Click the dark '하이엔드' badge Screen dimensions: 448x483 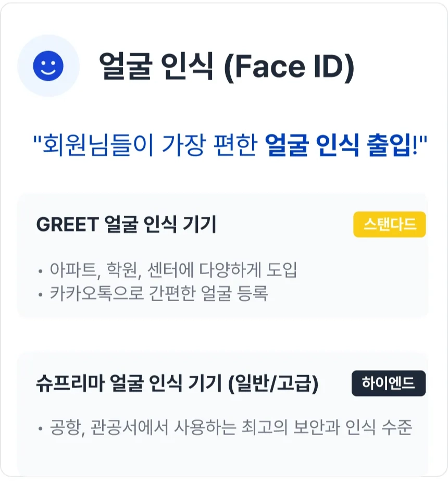(389, 384)
